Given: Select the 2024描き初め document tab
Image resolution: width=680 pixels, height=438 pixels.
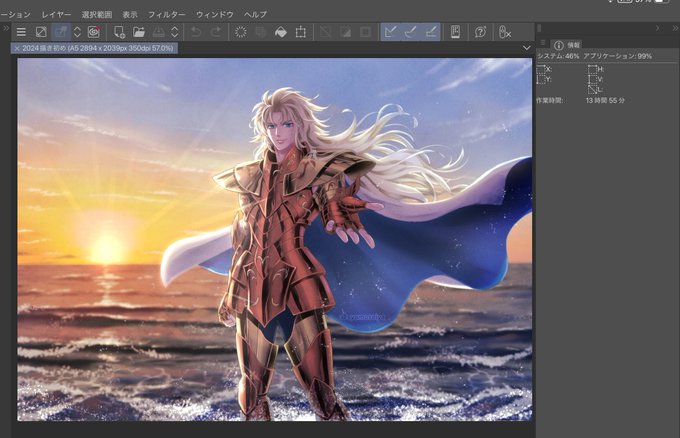Looking at the screenshot, I should click(x=94, y=48).
